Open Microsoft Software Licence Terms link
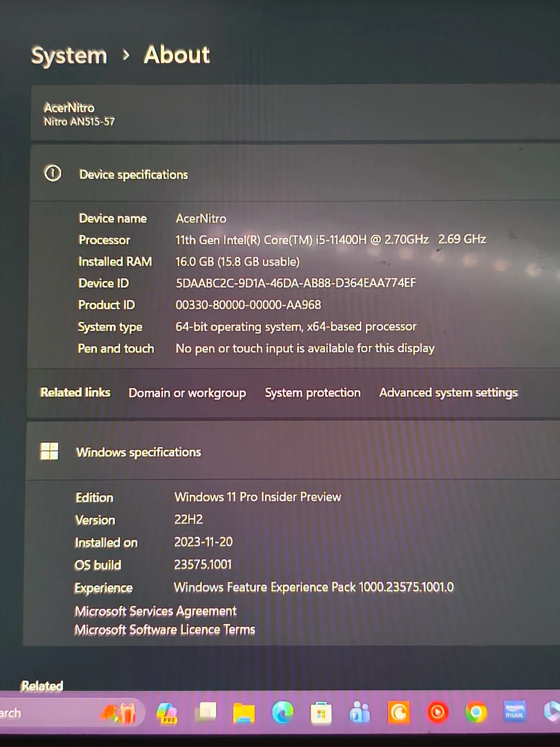This screenshot has height=747, width=560. click(165, 630)
